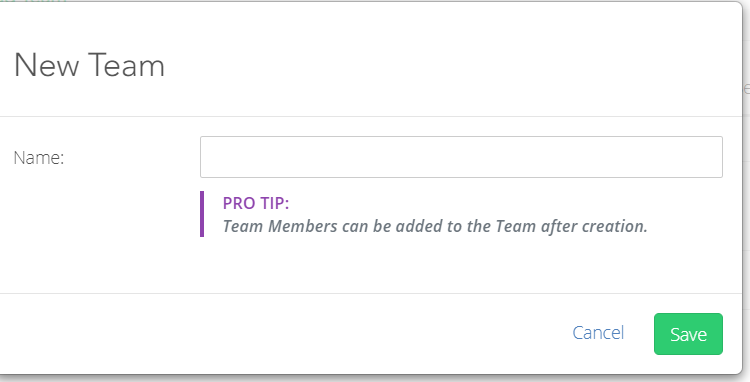Viewport: 750px width, 382px height.
Task: Focus the empty team name box
Action: coord(461,157)
